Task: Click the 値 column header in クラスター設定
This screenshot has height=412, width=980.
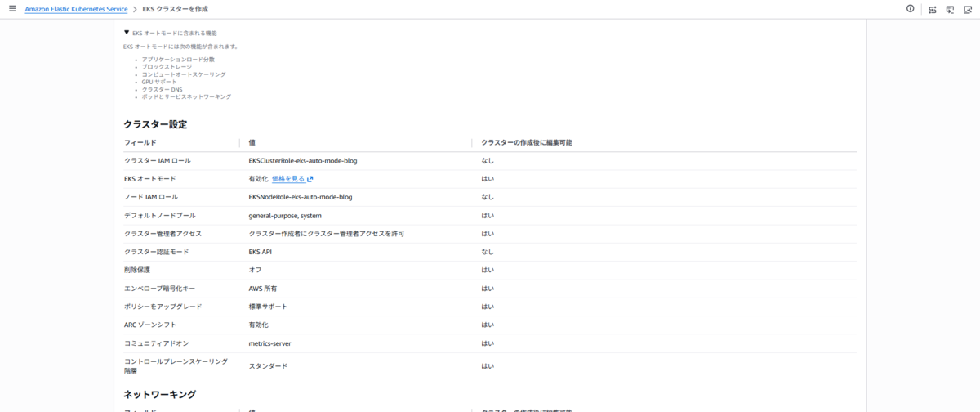Action: coord(252,142)
